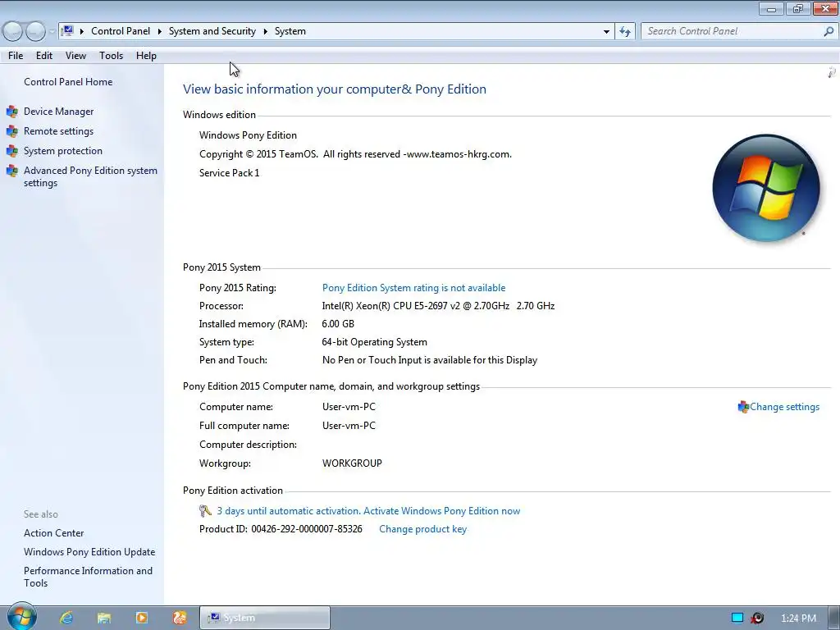
Task: Restore down the System window
Action: coord(798,8)
